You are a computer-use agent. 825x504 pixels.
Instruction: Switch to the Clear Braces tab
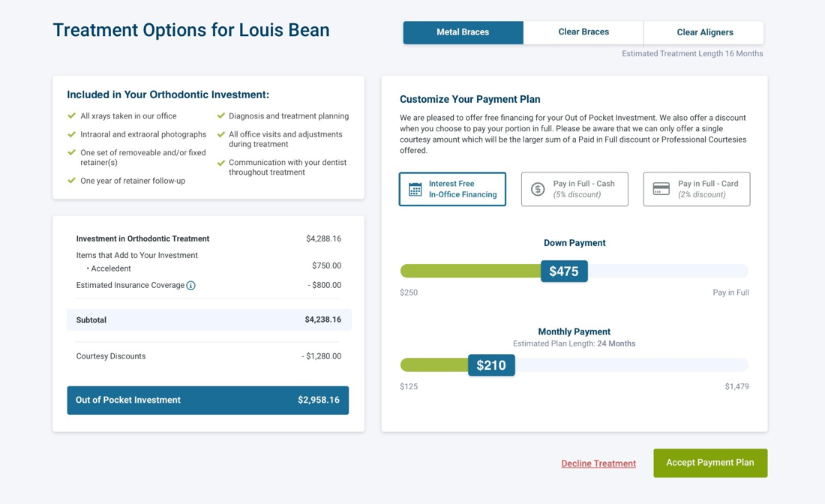click(x=583, y=32)
